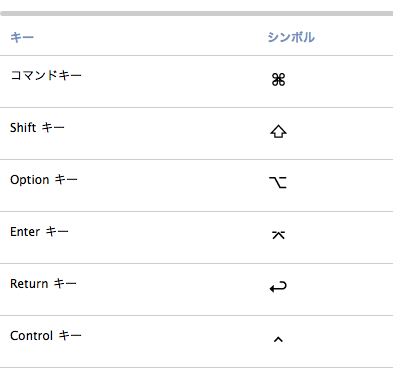Click the Command key ⌘ symbol
Screen dimensions: 393x379
coord(278,80)
